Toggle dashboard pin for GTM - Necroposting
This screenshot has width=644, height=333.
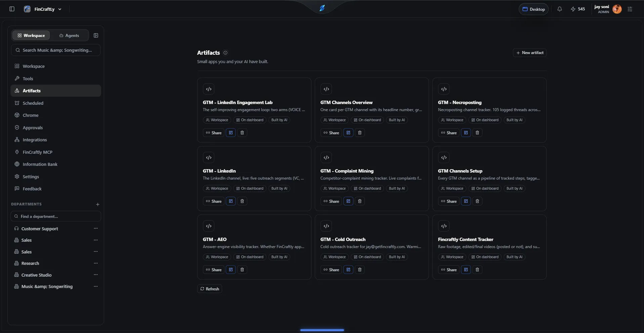[x=466, y=133]
